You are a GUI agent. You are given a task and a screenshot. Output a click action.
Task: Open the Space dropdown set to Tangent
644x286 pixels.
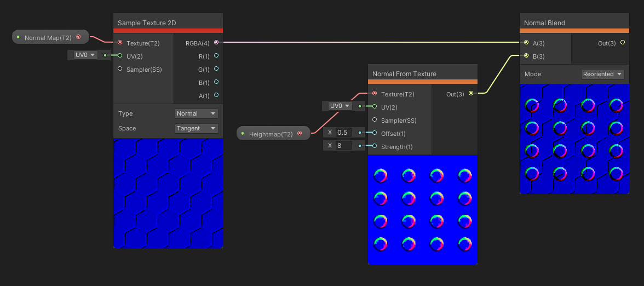point(197,128)
